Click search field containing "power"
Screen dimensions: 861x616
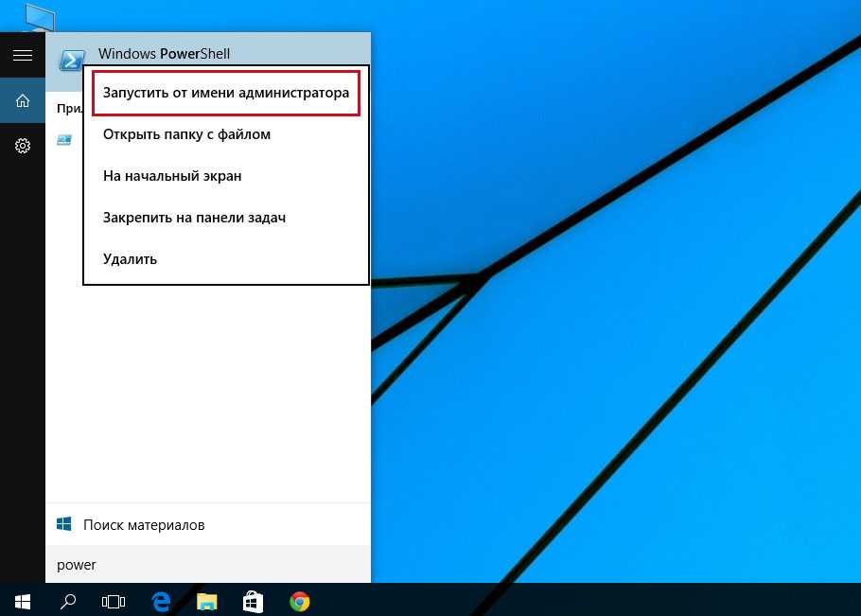click(x=208, y=565)
